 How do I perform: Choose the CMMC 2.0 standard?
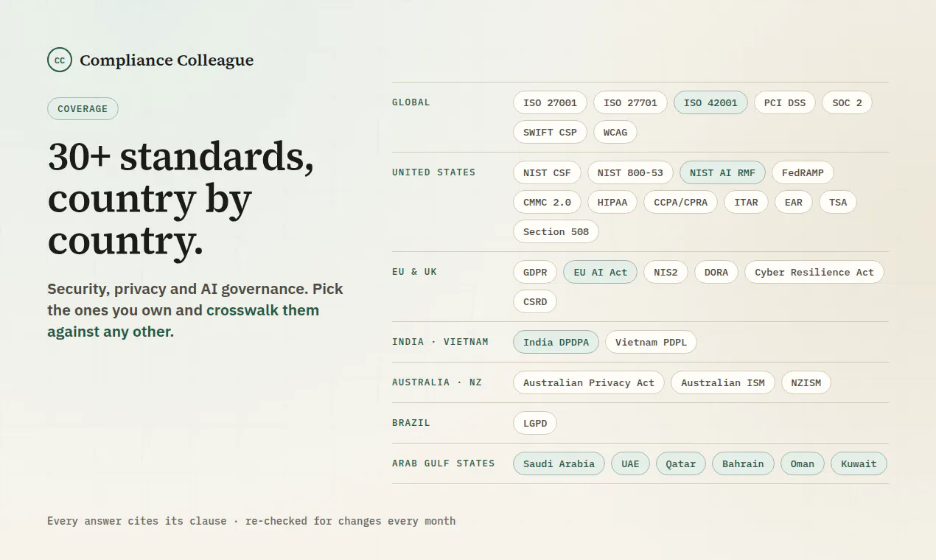(547, 202)
